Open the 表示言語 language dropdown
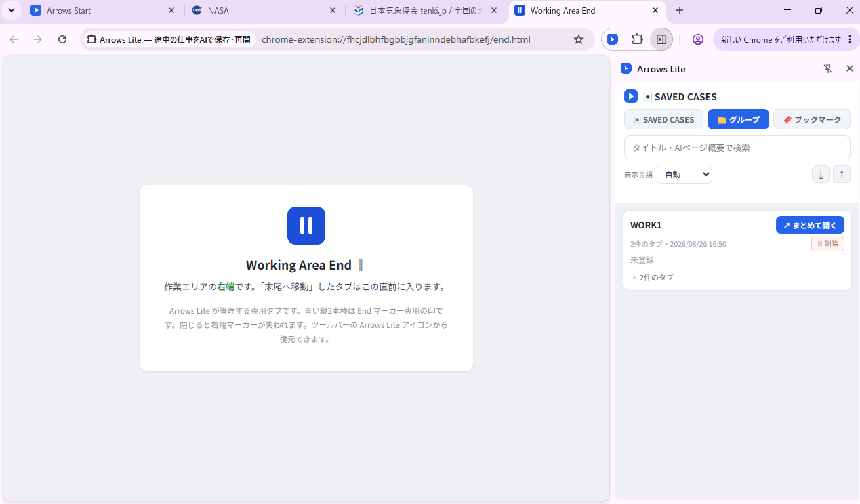Viewport: 860px width, 504px height. pos(684,174)
